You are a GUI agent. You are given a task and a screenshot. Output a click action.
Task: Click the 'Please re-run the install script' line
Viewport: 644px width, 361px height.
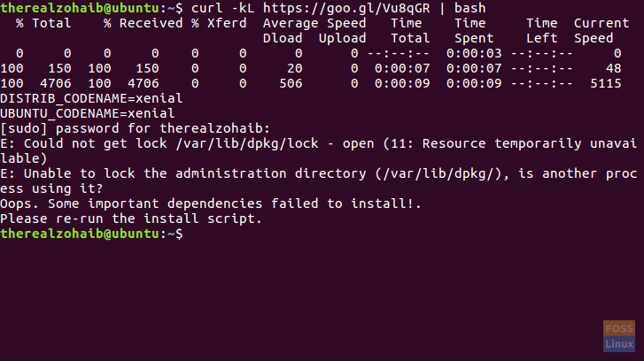point(130,219)
